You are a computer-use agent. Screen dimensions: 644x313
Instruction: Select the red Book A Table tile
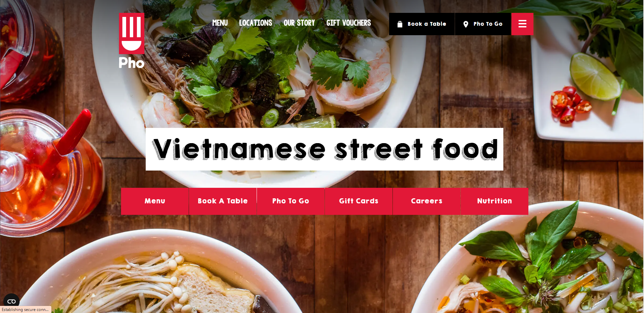223,201
